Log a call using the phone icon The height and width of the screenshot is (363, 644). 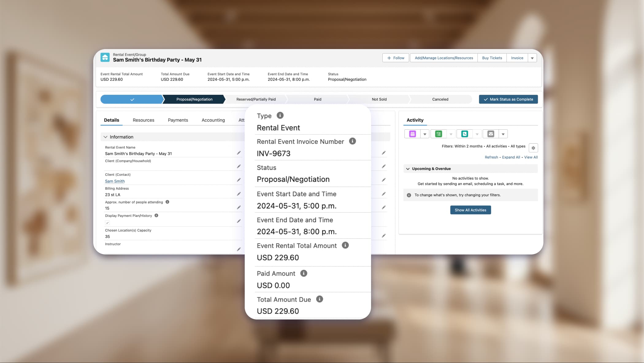pos(465,134)
